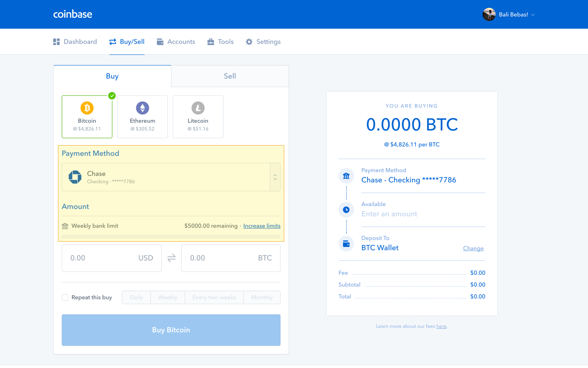Click the Buy Bitcoin button
Viewport: 588px width, 368px height.
(x=171, y=330)
